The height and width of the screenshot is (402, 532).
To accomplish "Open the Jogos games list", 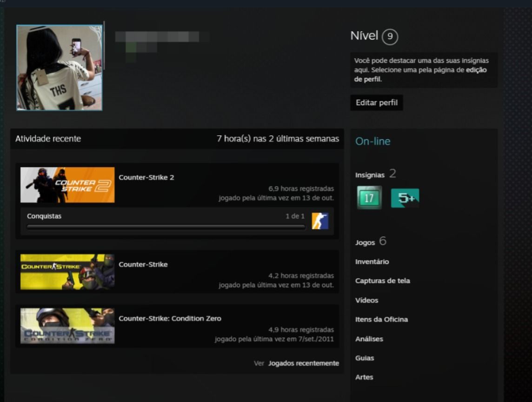I will 365,242.
